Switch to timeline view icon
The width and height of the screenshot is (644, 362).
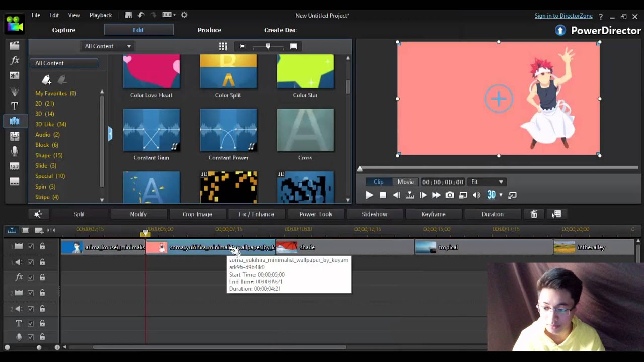point(11,230)
